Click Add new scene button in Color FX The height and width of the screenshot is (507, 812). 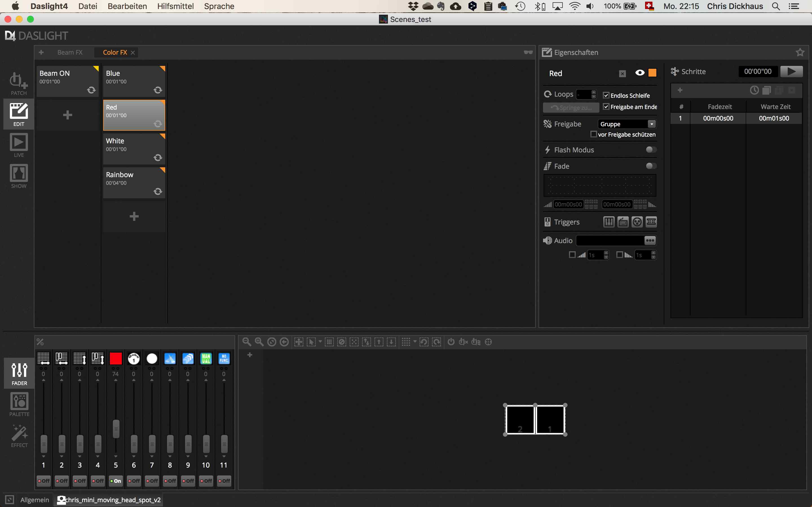[x=134, y=216]
